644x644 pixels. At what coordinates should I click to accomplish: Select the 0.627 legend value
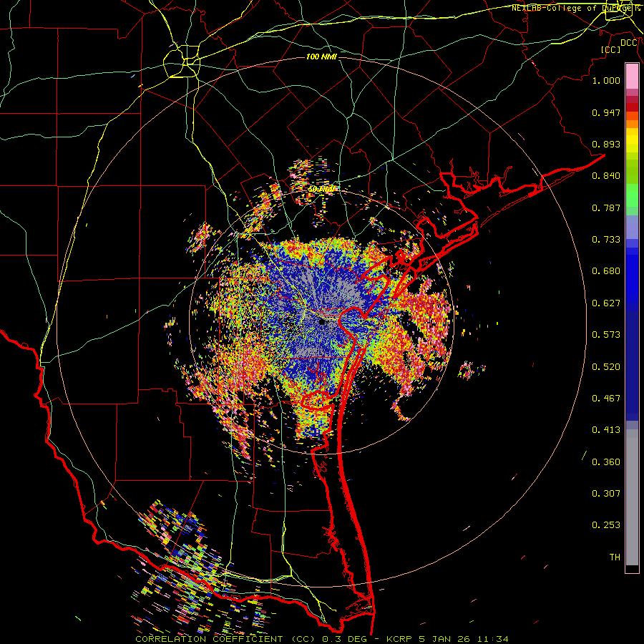tap(606, 303)
